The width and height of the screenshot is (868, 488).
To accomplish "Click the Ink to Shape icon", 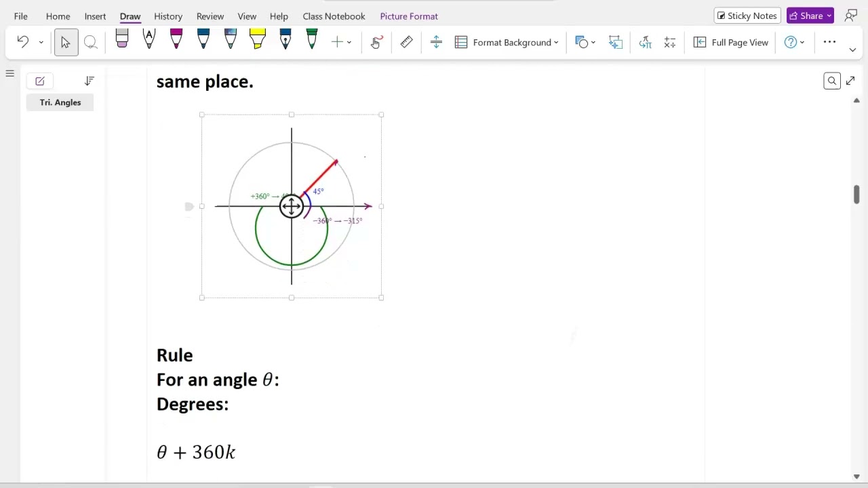I will pos(615,42).
